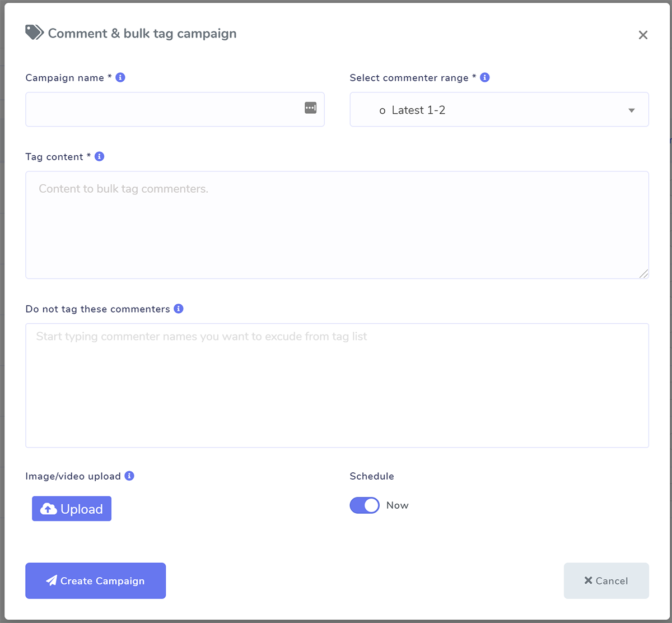
Task: Open the info tooltip for Select commenter range
Action: pos(484,77)
